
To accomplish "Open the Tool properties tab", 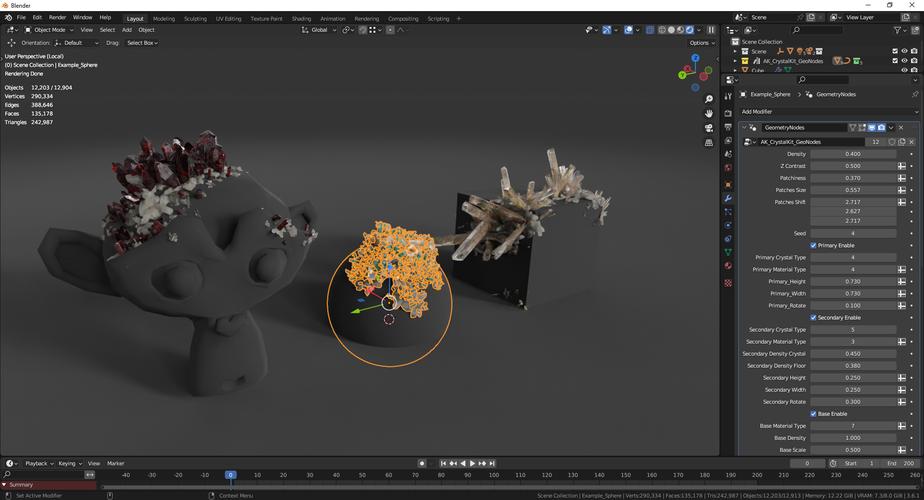I will [x=728, y=96].
